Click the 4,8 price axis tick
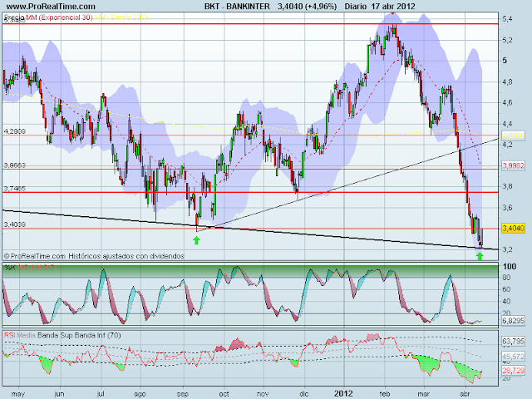Viewport: 532px width, 399px height. [507, 81]
